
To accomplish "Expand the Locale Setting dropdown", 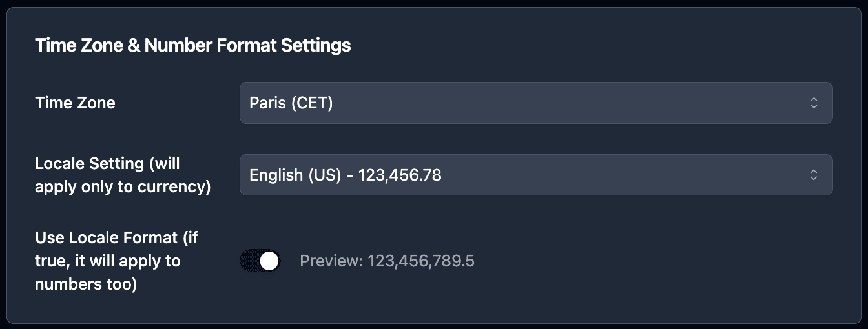I will (x=535, y=175).
